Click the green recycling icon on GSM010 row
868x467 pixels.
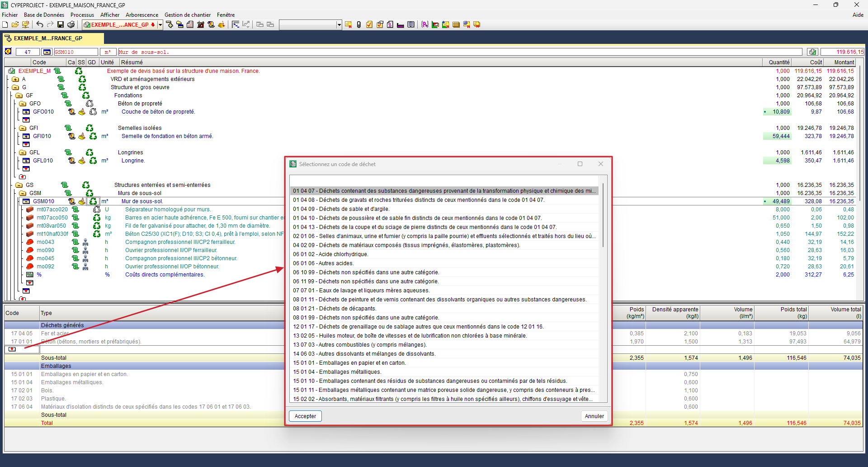tap(93, 201)
